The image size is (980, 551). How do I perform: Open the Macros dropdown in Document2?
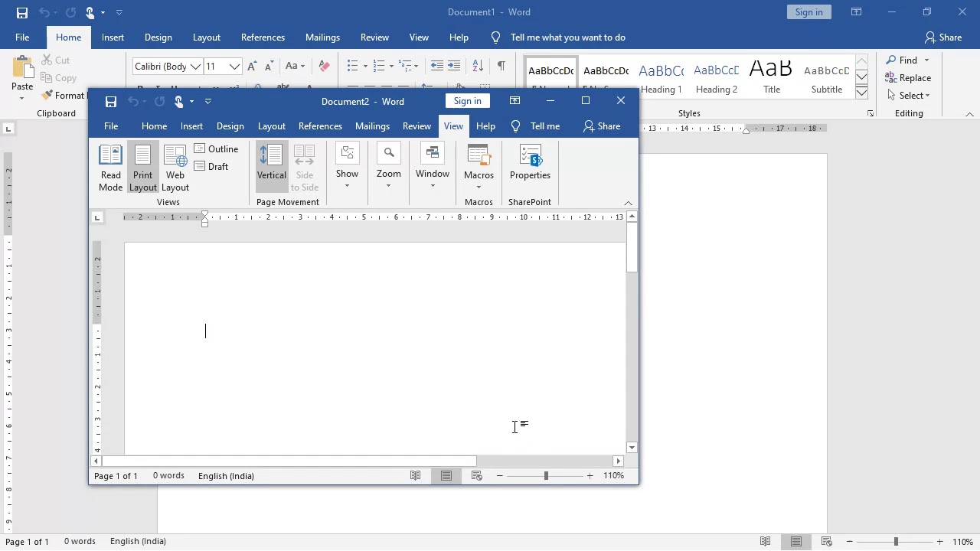coord(479,168)
